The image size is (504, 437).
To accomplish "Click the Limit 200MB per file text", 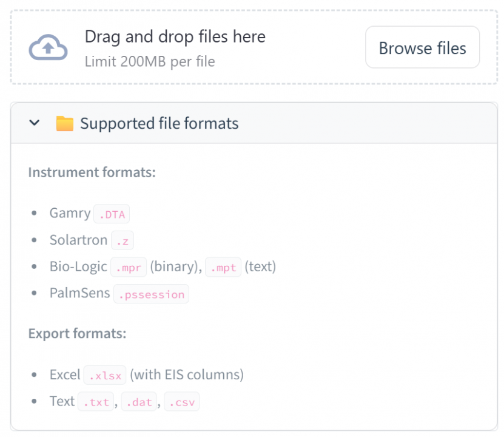I will click(x=150, y=61).
